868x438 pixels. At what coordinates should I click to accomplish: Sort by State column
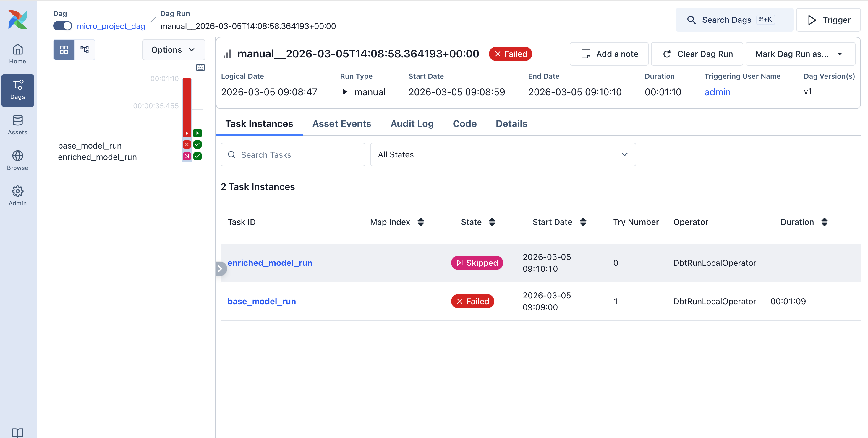[x=492, y=222]
